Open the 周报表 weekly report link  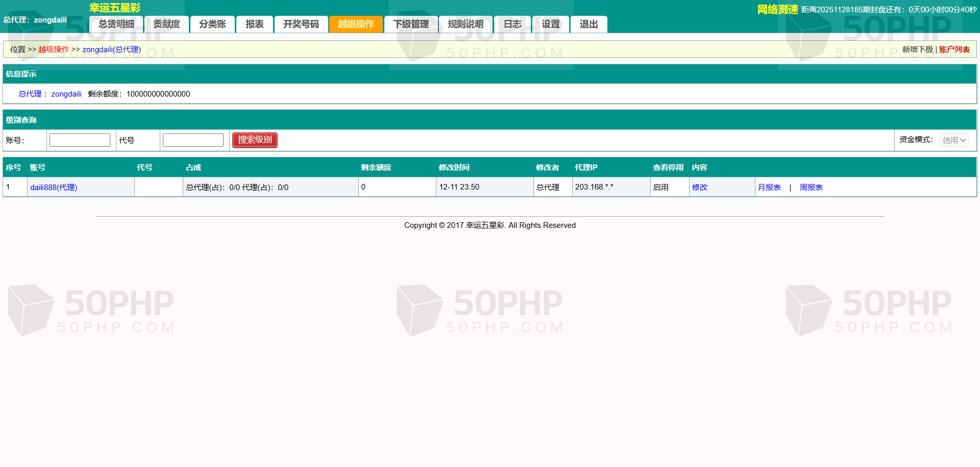(811, 188)
